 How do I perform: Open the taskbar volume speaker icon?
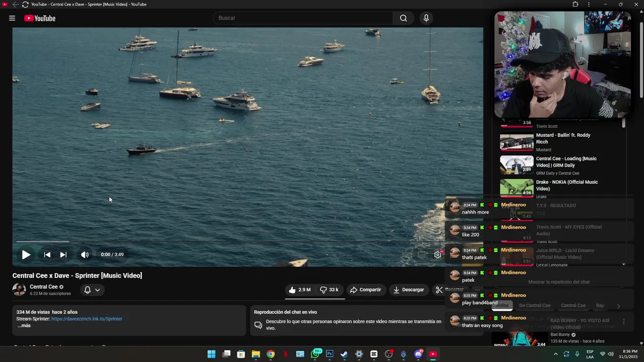(x=611, y=354)
